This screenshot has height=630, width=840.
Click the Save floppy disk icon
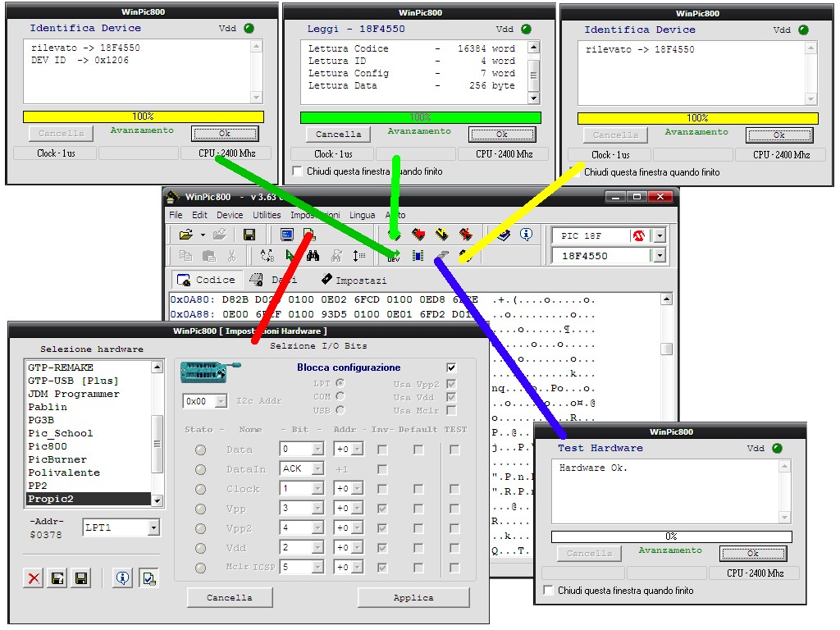click(249, 235)
